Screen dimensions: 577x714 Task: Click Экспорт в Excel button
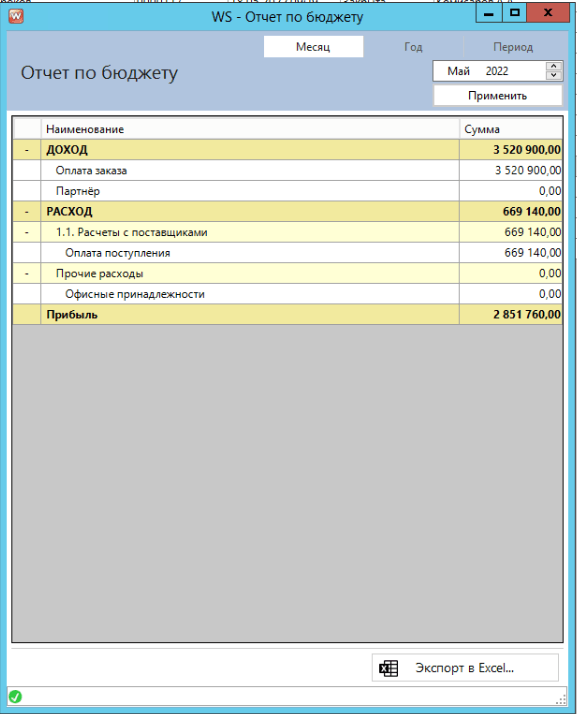click(465, 668)
